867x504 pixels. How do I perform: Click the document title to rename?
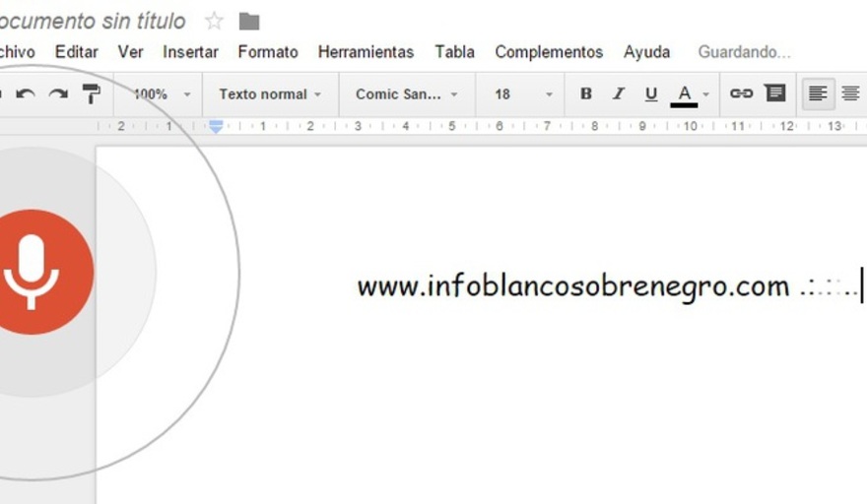[92, 21]
